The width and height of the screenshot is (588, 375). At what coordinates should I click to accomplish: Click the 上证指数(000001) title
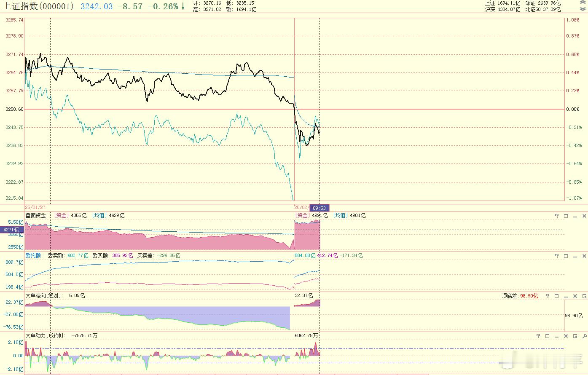pyautogui.click(x=38, y=6)
